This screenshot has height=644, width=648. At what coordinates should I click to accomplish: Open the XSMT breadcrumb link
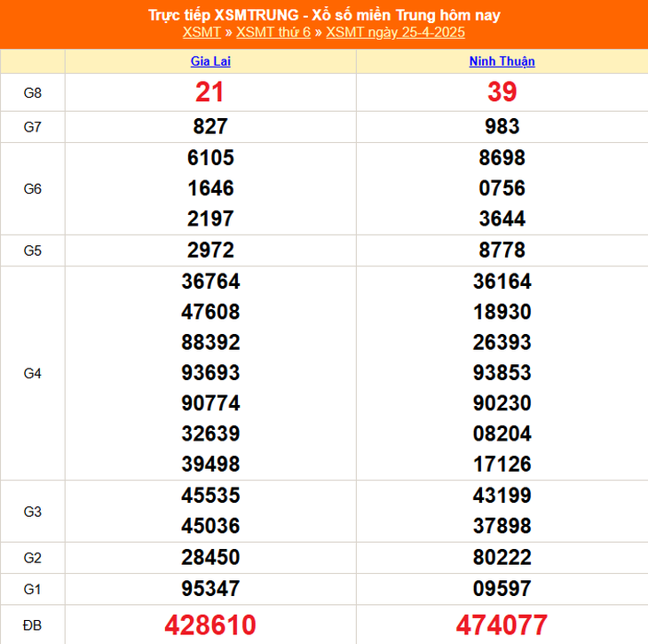point(202,32)
